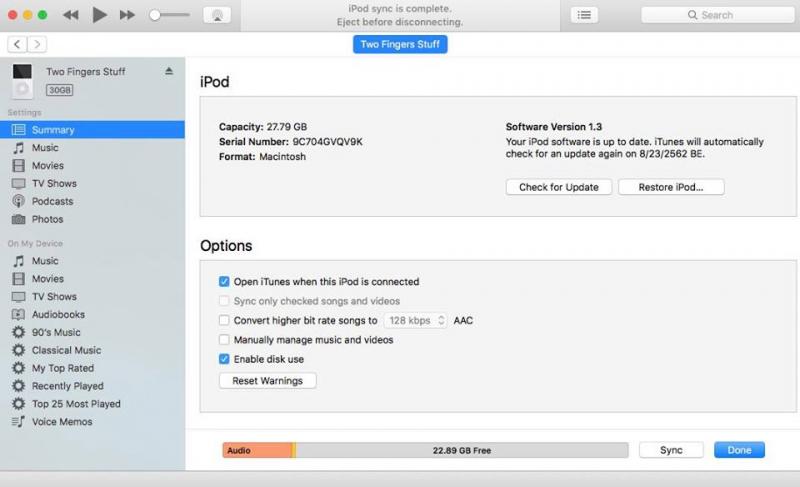Click the iPod sync is complete status
The image size is (800, 487).
pos(400,9)
